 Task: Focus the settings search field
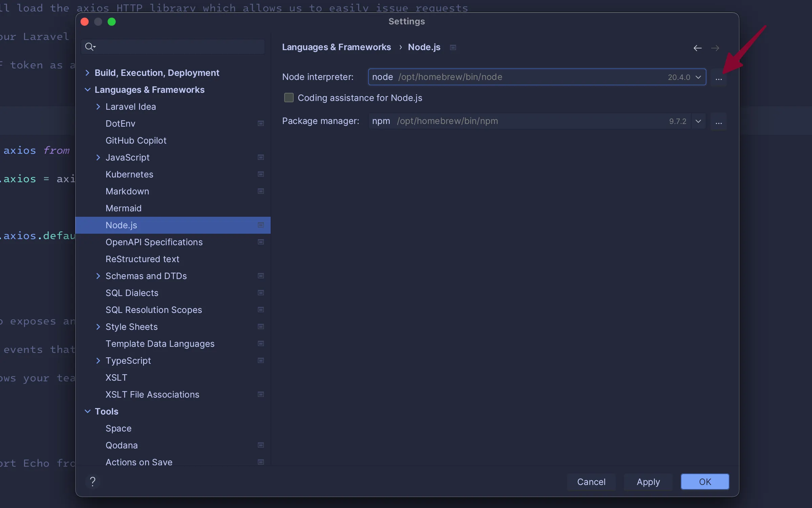coord(173,47)
